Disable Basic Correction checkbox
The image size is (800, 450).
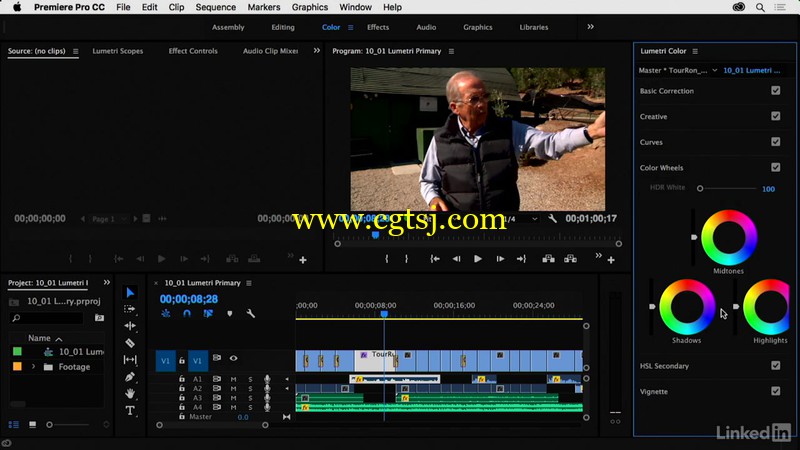pos(776,90)
